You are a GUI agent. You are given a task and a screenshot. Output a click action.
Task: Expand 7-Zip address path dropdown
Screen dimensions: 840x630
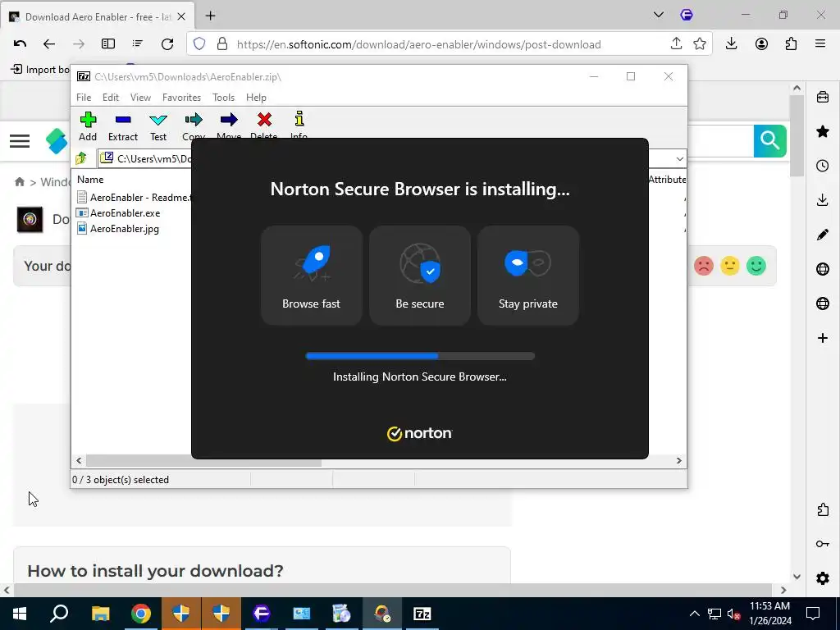click(x=680, y=158)
